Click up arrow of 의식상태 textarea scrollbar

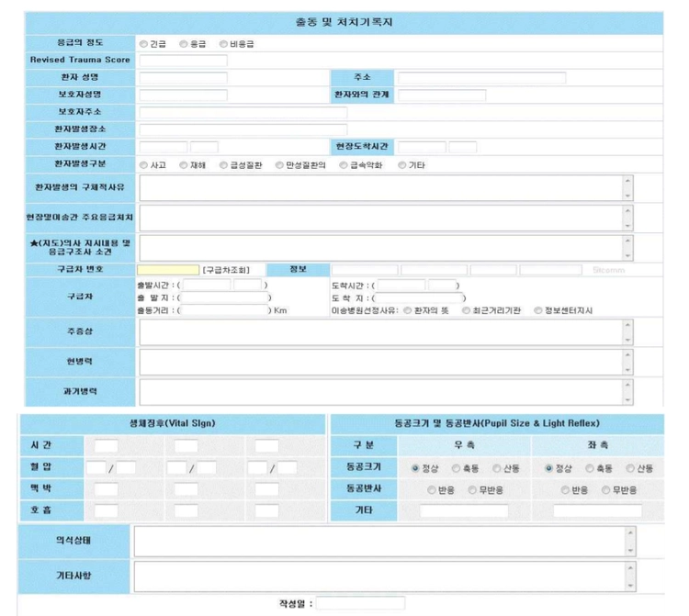tap(630, 532)
